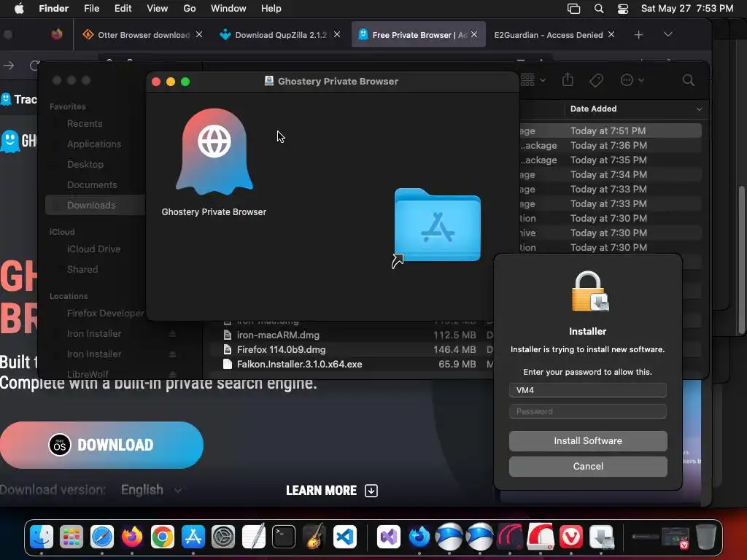Launch Firefox from the Dock
The image size is (747, 560).
(x=132, y=537)
